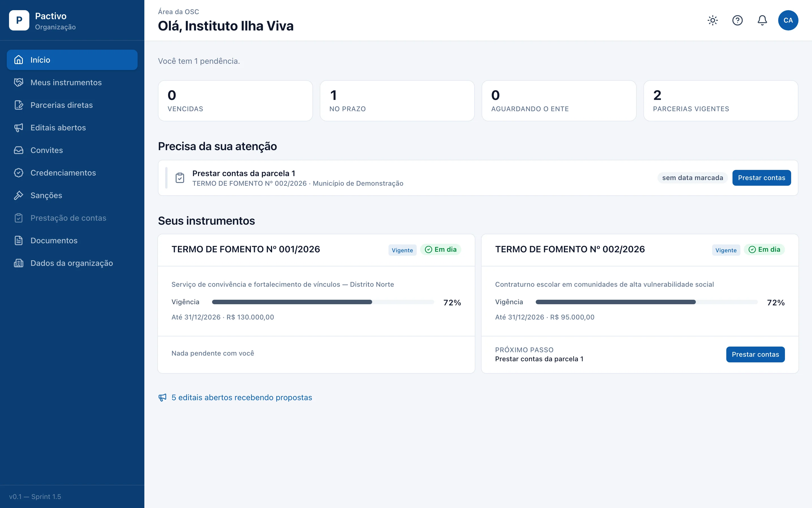Open Dados da organização in the sidebar

(72, 263)
